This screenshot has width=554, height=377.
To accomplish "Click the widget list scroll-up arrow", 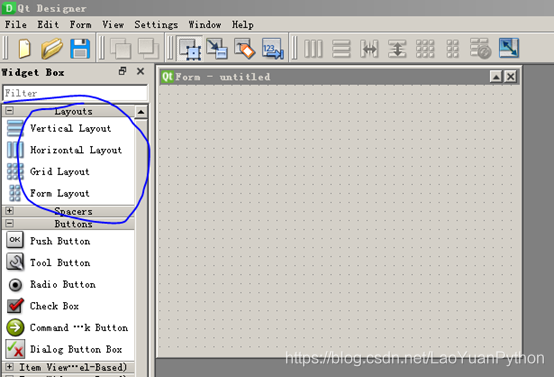I will [141, 112].
